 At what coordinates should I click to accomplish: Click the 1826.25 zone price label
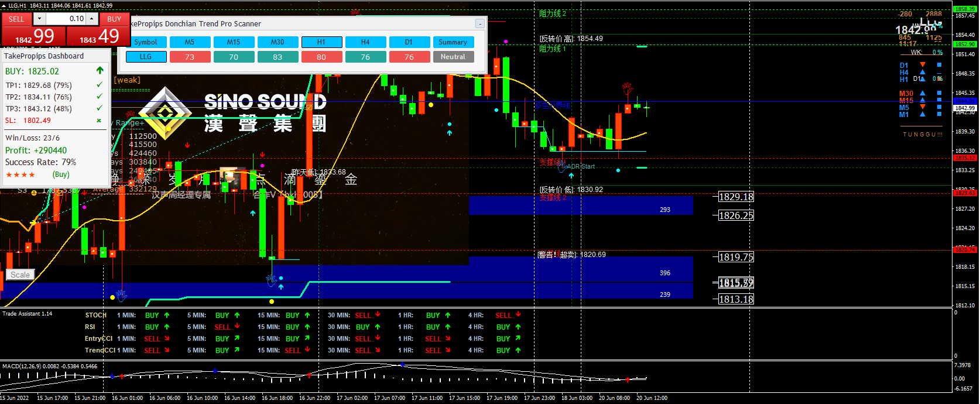click(x=736, y=215)
